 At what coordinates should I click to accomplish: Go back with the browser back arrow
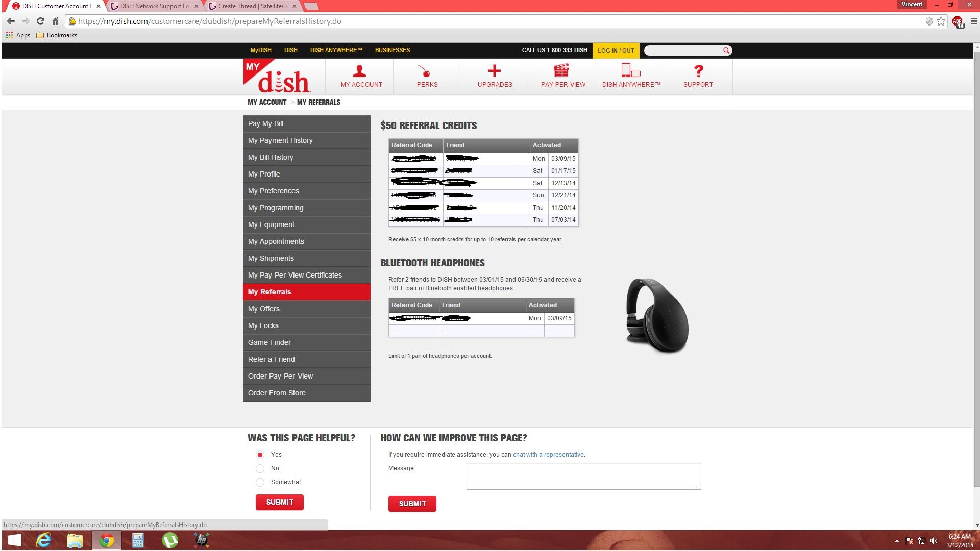point(11,21)
